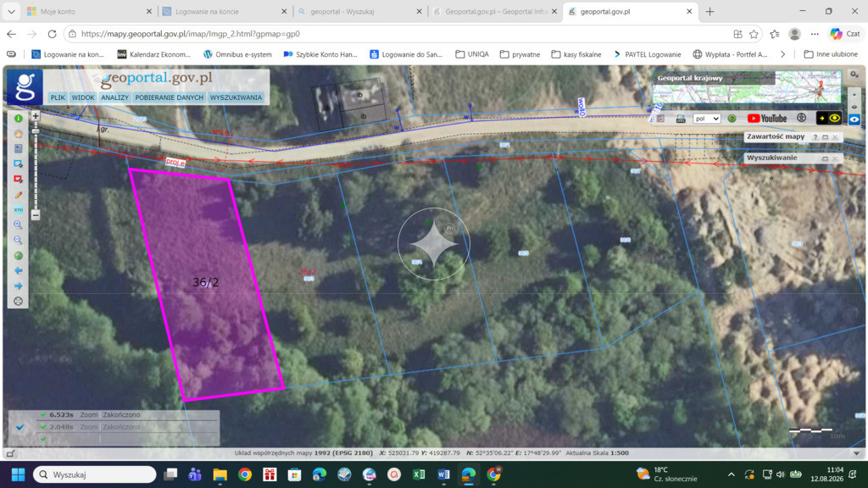The image size is (868, 488).
Task: Choose the pencil drawing tool
Action: pos(19,195)
